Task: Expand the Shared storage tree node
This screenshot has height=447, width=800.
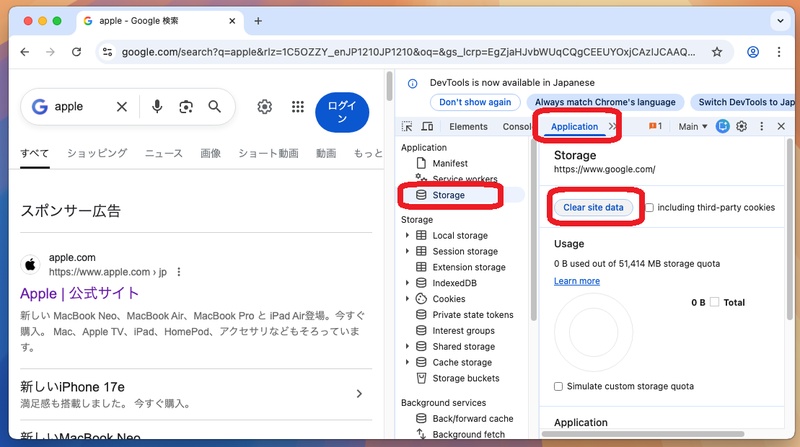Action: coord(407,346)
